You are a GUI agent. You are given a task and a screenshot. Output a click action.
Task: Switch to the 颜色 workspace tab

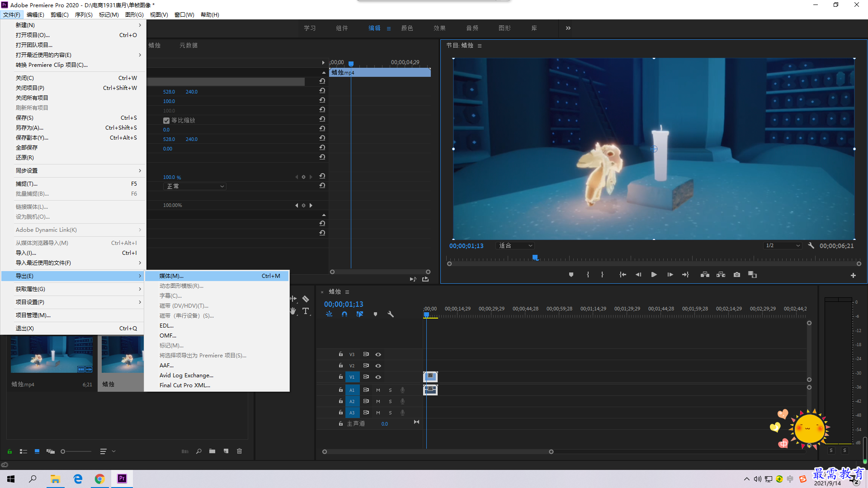tap(407, 28)
